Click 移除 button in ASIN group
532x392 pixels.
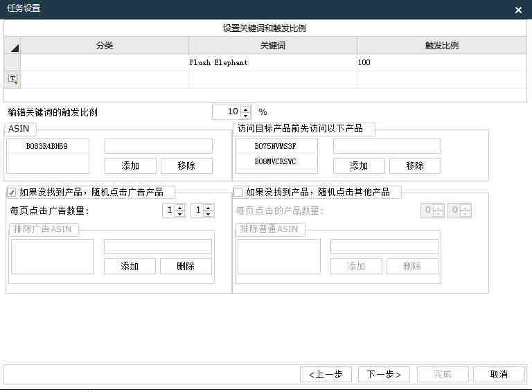pyautogui.click(x=186, y=166)
